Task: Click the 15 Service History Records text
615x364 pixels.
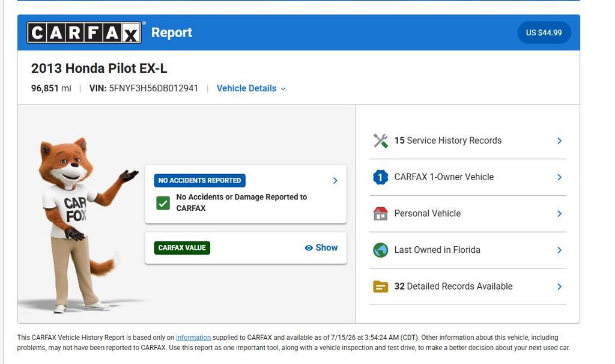Action: click(448, 141)
